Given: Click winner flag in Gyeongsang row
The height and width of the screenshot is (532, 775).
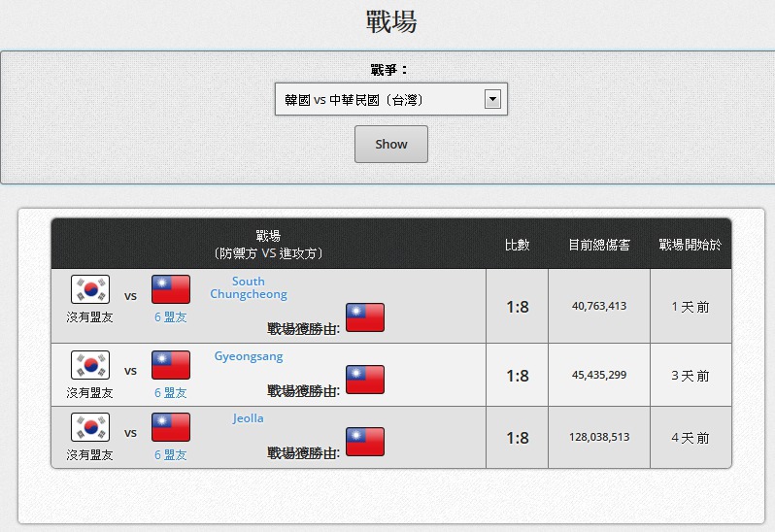Looking at the screenshot, I should click(365, 380).
